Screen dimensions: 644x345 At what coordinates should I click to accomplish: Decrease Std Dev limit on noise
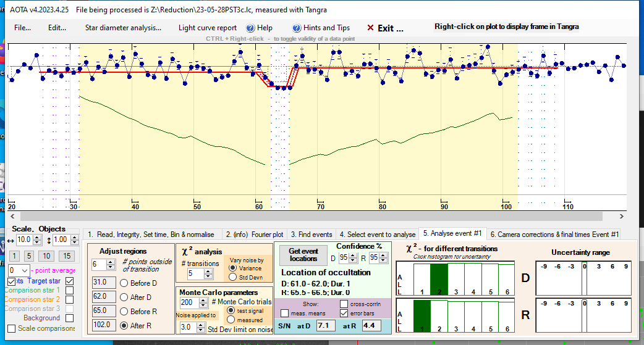point(200,330)
